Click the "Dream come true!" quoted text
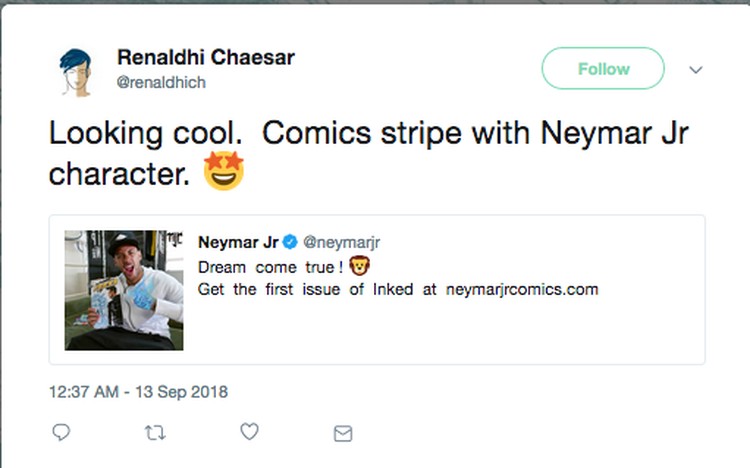This screenshot has height=468, width=750. (271, 267)
